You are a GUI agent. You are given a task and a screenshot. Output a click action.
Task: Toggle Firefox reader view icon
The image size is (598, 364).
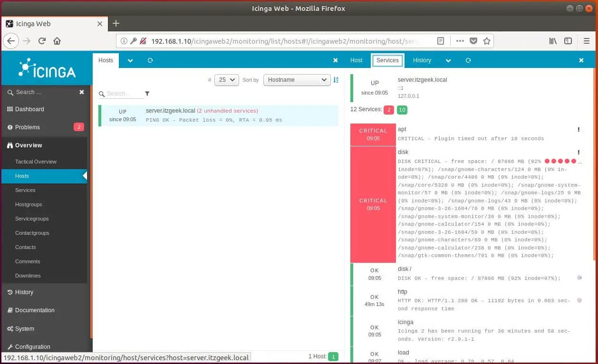441,41
